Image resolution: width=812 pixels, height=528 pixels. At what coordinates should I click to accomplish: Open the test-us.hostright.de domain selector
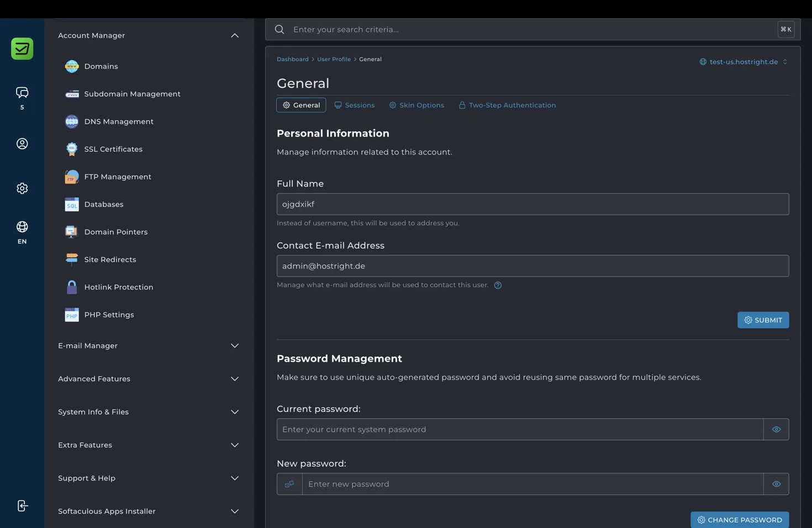(744, 62)
